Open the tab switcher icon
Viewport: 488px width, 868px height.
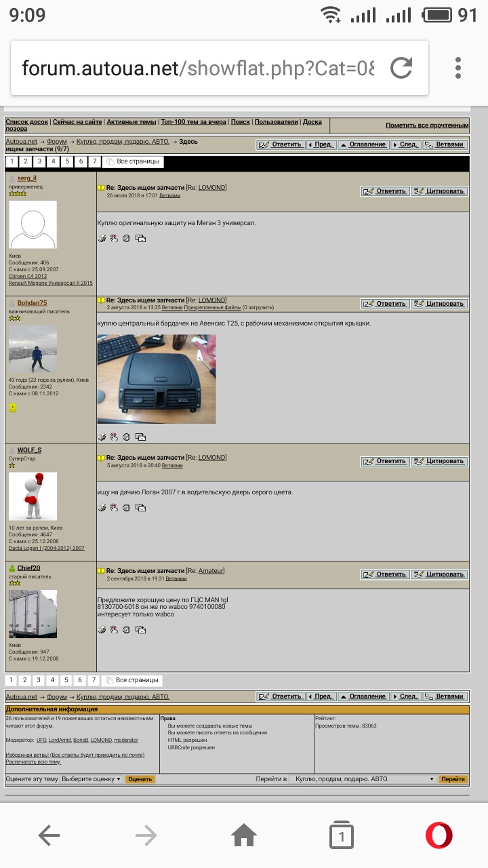342,835
